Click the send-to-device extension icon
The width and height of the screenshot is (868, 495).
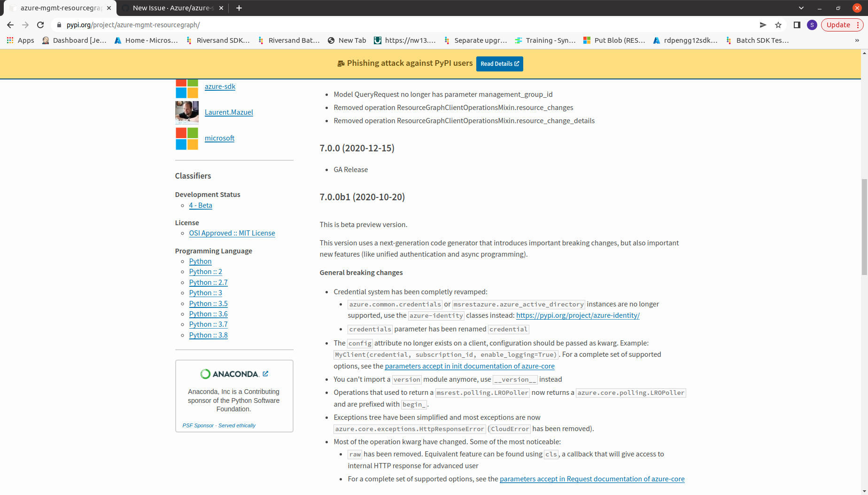click(x=763, y=25)
